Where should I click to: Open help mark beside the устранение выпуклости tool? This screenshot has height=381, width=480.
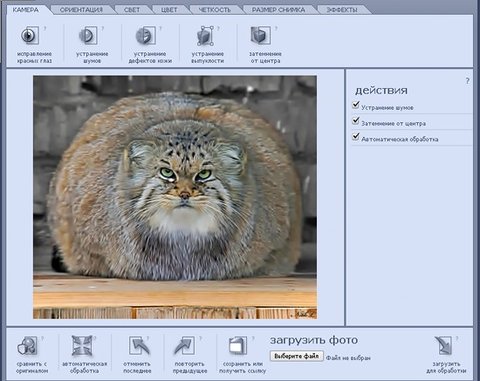coord(218,29)
